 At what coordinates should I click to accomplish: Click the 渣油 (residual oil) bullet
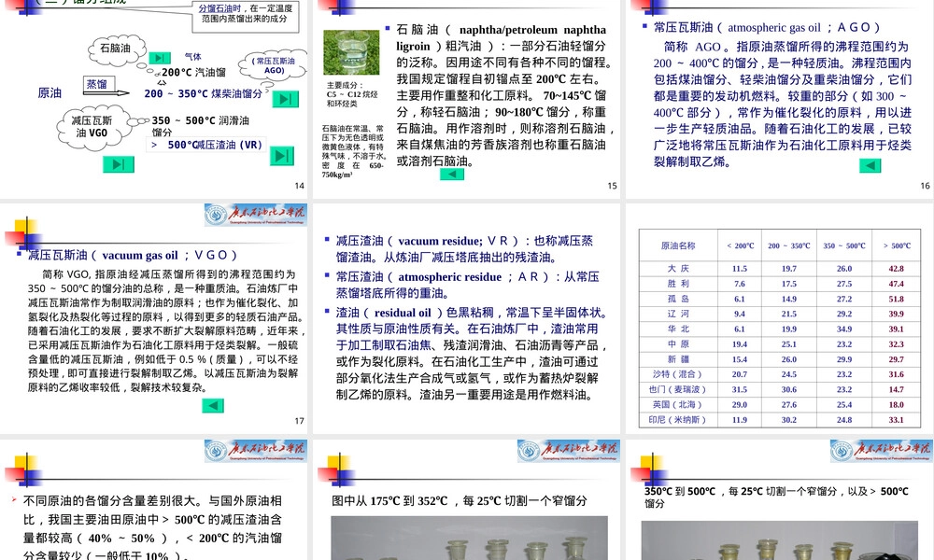pos(472,354)
